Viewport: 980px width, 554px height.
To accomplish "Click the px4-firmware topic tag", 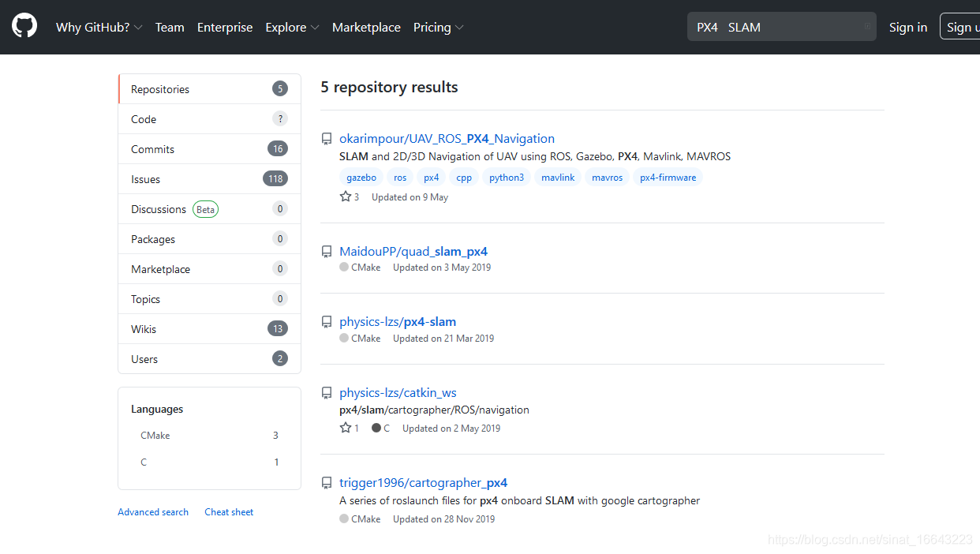I will tap(668, 178).
